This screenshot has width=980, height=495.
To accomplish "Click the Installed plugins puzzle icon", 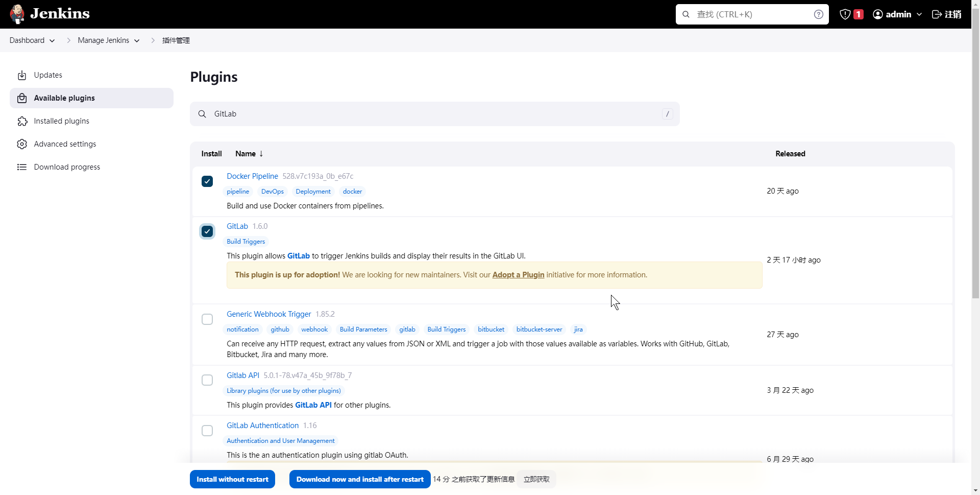I will (22, 121).
